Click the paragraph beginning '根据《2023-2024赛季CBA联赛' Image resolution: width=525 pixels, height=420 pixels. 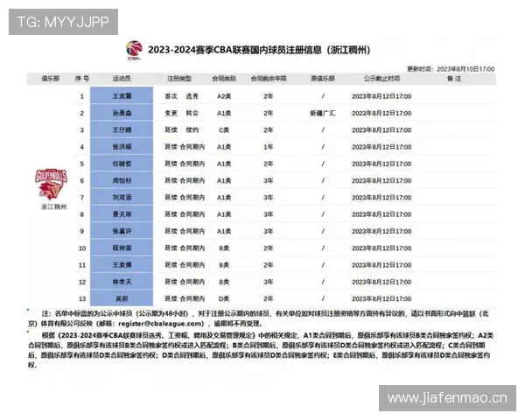(x=261, y=350)
